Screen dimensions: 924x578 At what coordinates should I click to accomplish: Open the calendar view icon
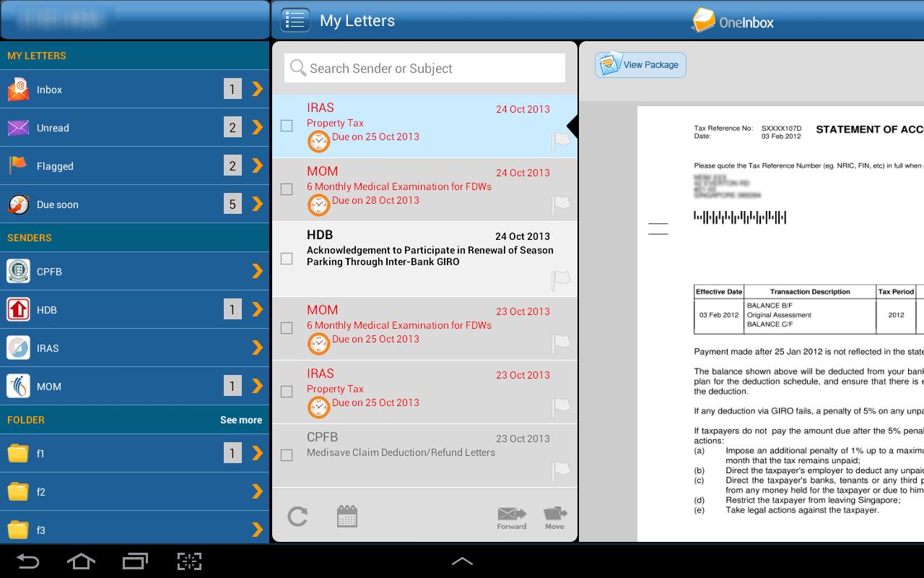coord(347,516)
